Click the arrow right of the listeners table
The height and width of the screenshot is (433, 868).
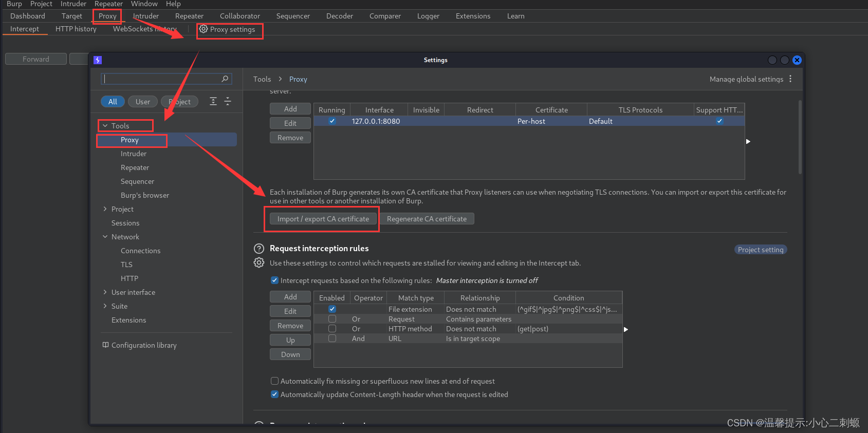tap(748, 141)
